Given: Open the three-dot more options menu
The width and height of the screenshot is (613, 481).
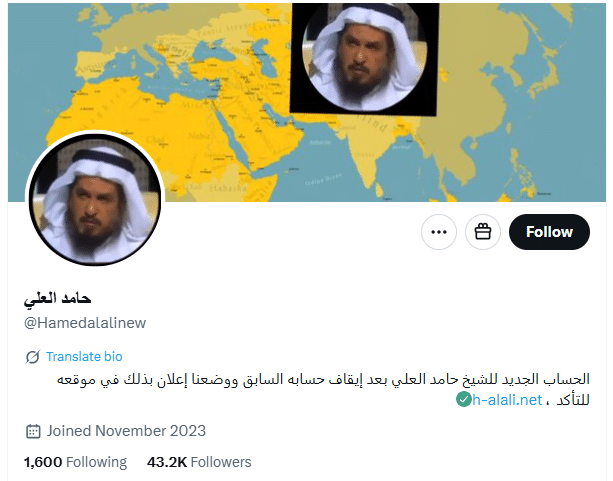Looking at the screenshot, I should pyautogui.click(x=439, y=232).
